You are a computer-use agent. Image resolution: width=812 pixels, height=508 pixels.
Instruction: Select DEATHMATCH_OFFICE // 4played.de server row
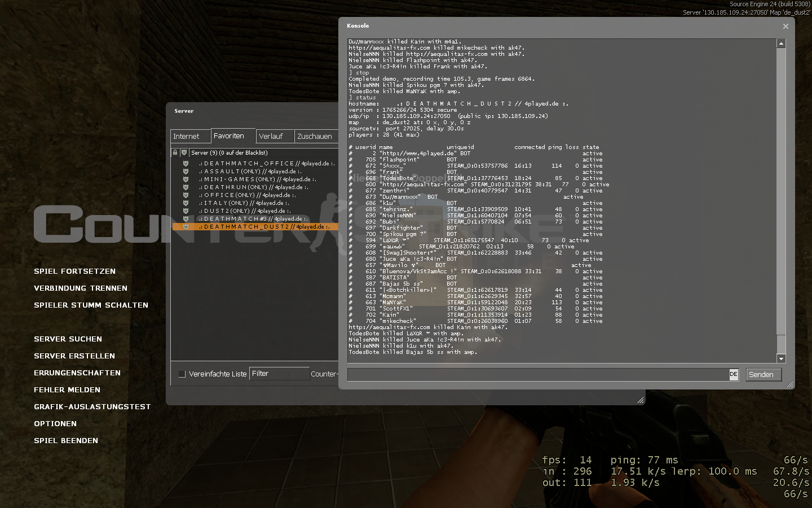pos(255,164)
